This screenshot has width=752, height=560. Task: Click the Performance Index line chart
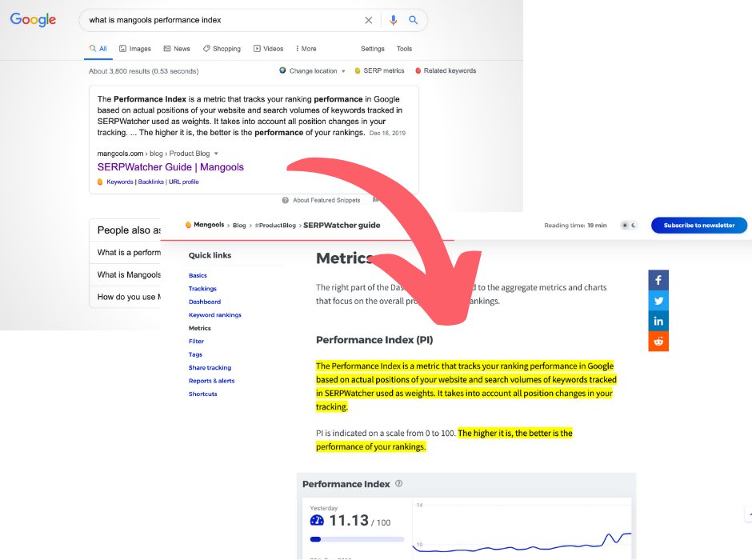pos(522,527)
